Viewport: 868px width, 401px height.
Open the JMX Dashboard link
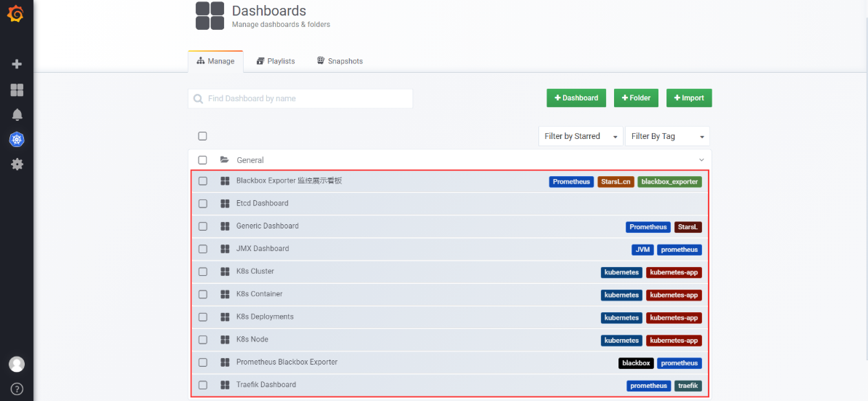point(263,249)
